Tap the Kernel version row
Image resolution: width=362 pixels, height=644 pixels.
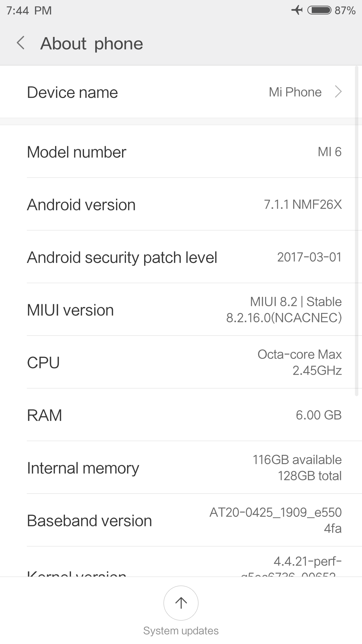point(181,567)
